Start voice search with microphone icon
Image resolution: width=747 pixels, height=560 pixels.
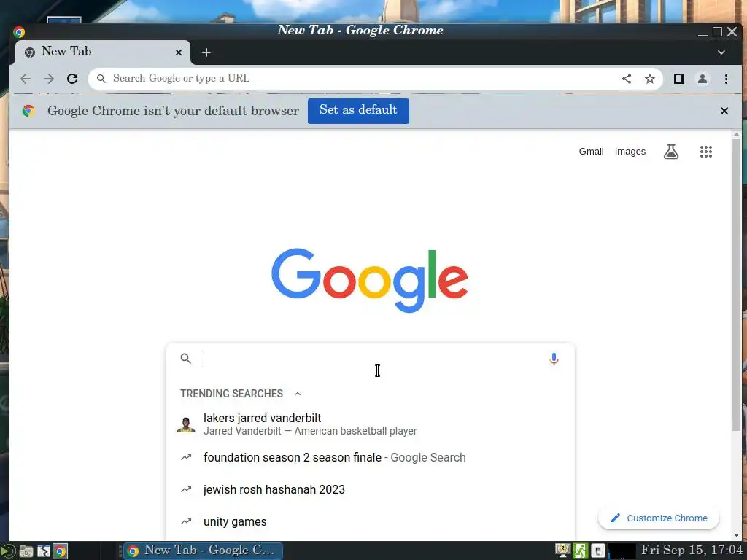click(554, 359)
